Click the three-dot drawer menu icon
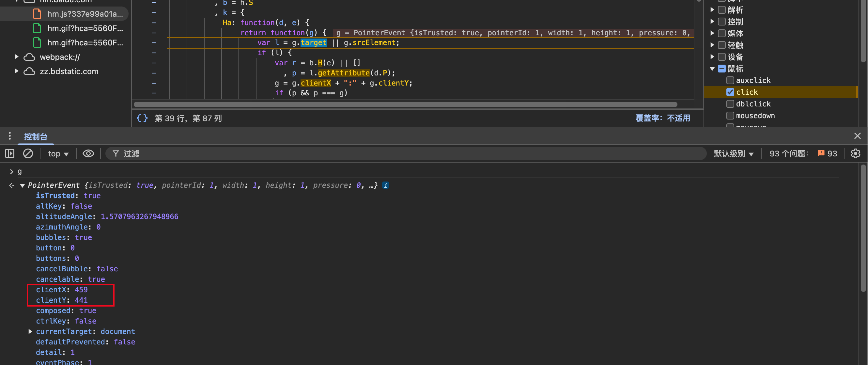Screen dimensions: 868x365 click(10, 136)
